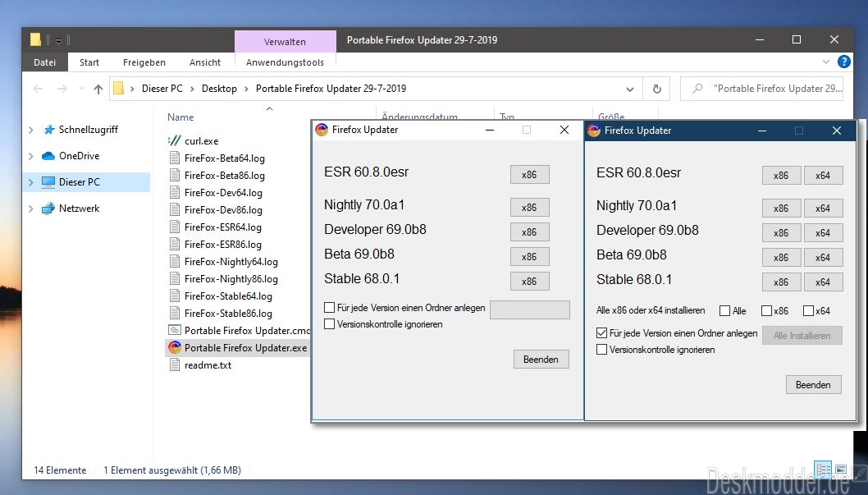This screenshot has height=495, width=868.
Task: Expand the Netzwerk tree node
Action: 31,209
